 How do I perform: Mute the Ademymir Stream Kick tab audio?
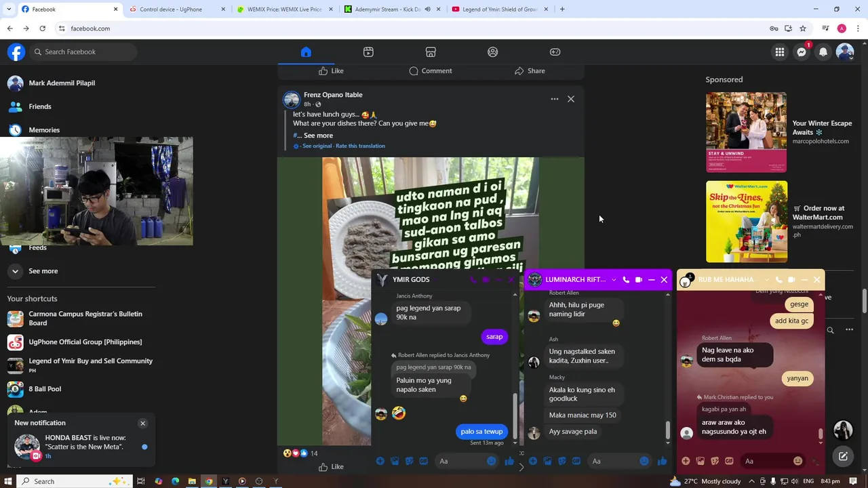pos(428,9)
